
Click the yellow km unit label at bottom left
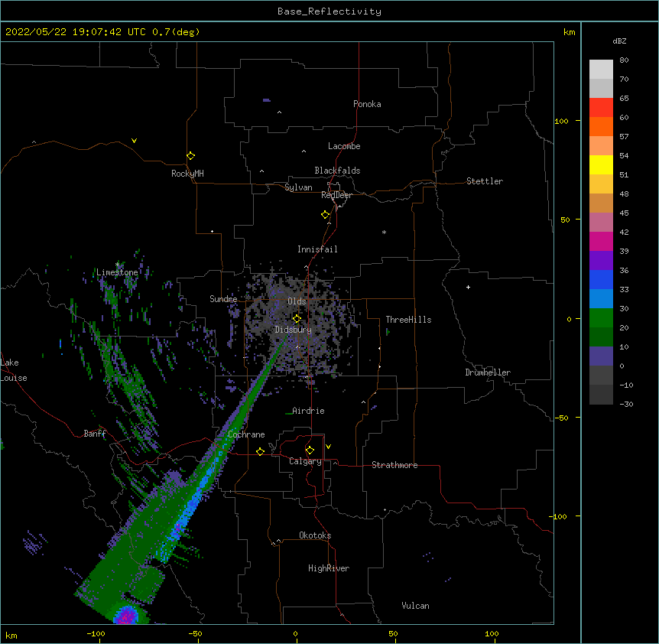[x=11, y=635]
